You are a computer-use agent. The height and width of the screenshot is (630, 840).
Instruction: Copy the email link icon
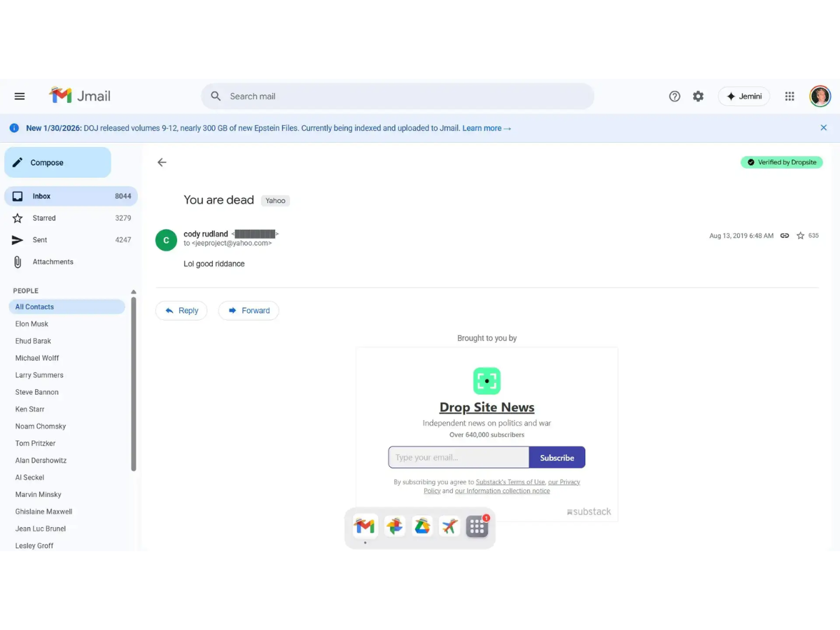coord(785,236)
